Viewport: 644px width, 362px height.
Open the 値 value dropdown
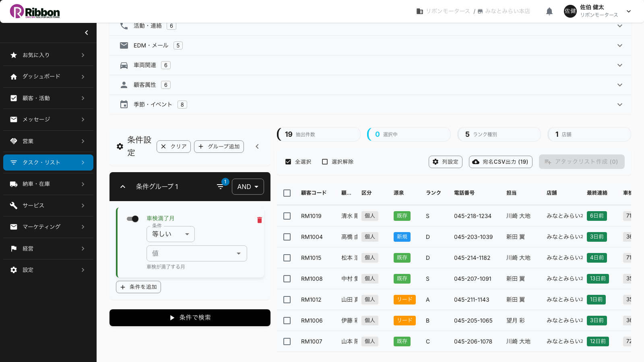click(x=197, y=253)
